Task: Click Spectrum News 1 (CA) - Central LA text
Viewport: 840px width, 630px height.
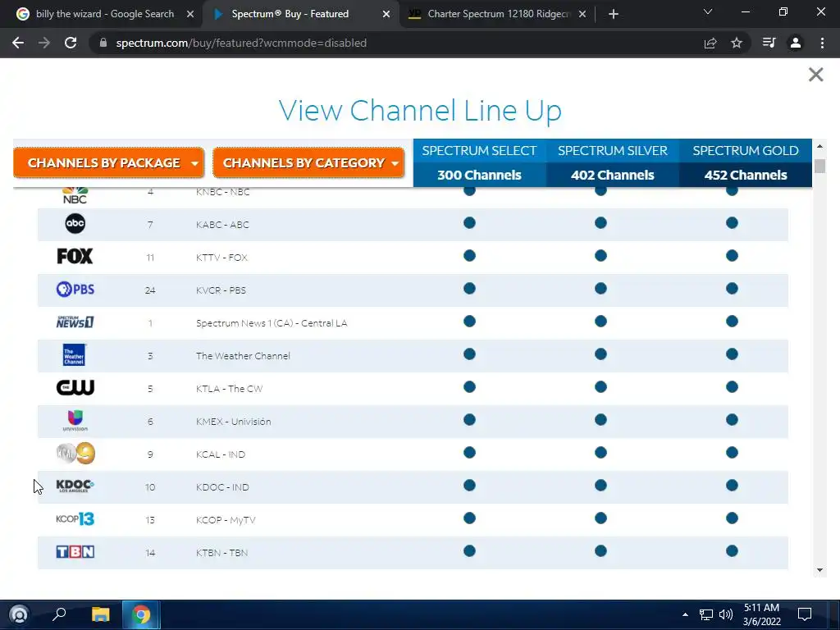Action: [x=272, y=323]
